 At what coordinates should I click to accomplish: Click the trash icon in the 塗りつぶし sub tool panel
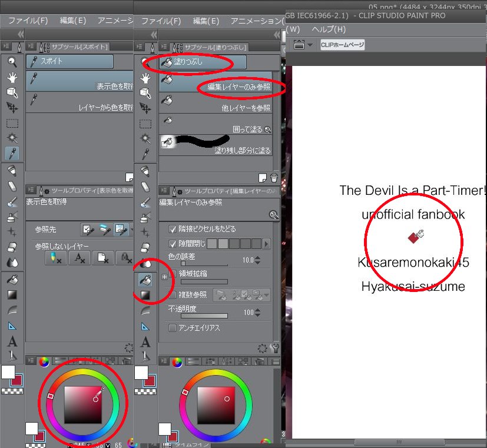[x=274, y=178]
